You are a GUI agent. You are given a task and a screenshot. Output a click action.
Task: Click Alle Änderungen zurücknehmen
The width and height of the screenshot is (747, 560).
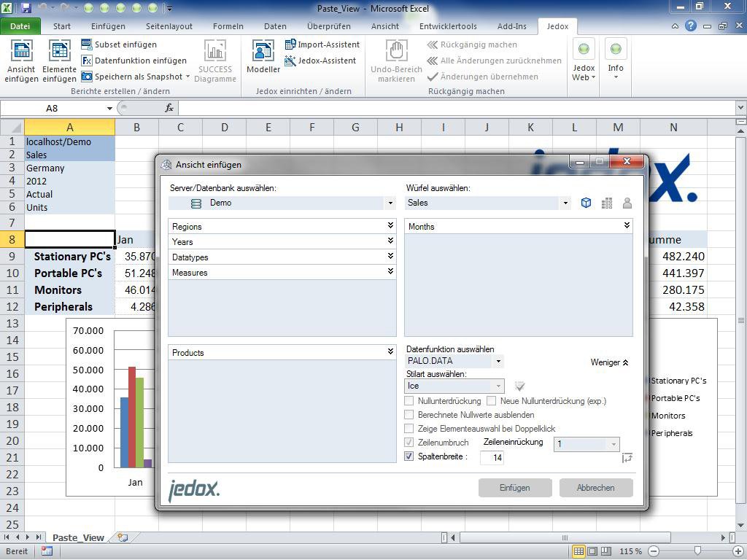click(x=494, y=61)
